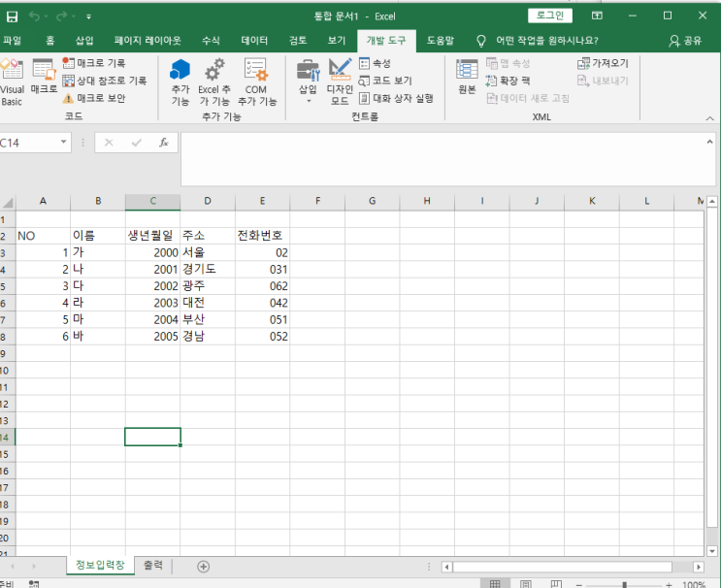Click the 매크로 (Macros) icon

click(43, 78)
